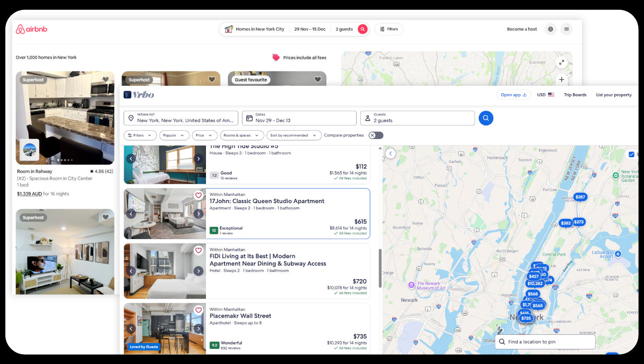
Task: Save 17John Classic Queen Studio with heart
Action: tap(198, 196)
